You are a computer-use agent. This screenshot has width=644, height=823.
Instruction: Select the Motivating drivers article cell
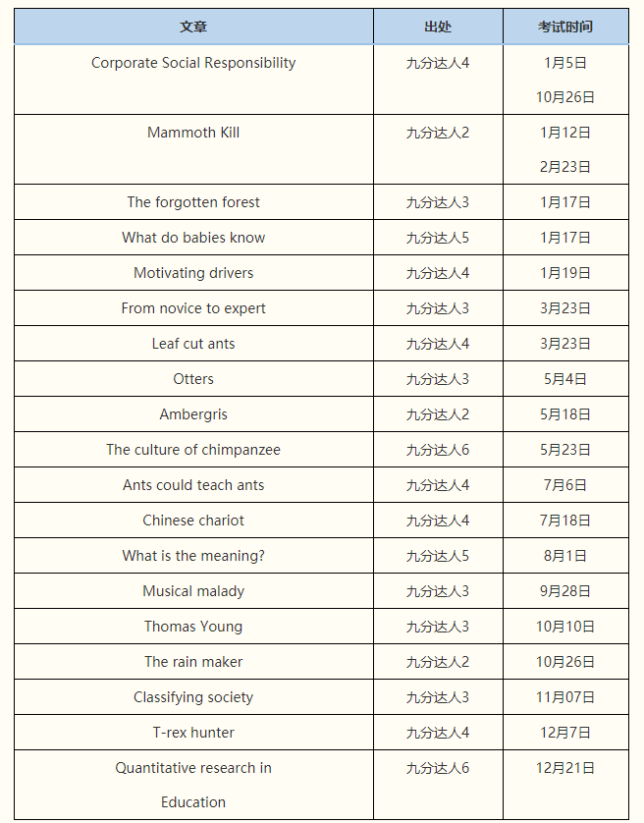pos(193,273)
